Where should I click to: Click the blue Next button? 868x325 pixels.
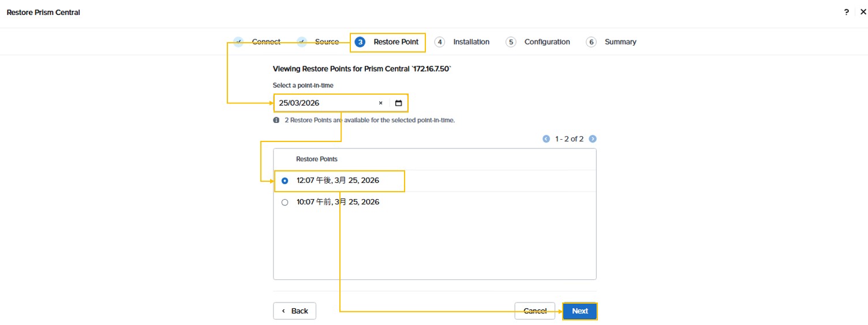579,311
